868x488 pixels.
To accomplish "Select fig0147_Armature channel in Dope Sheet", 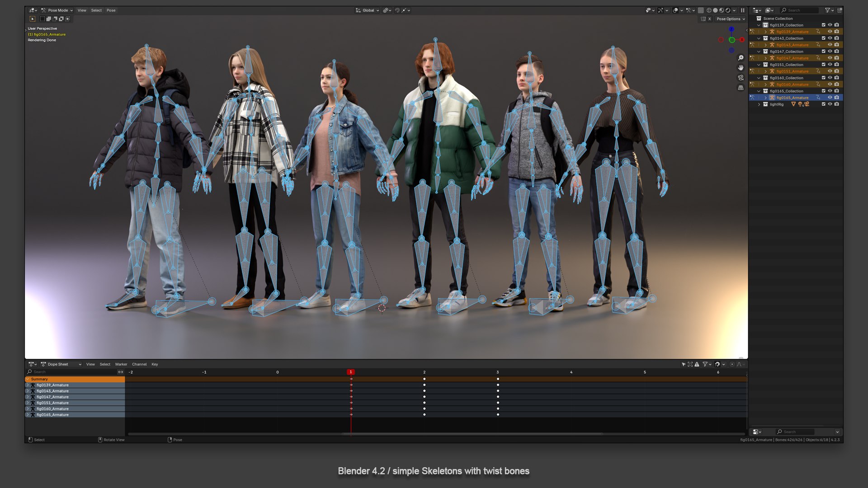I will pyautogui.click(x=75, y=397).
